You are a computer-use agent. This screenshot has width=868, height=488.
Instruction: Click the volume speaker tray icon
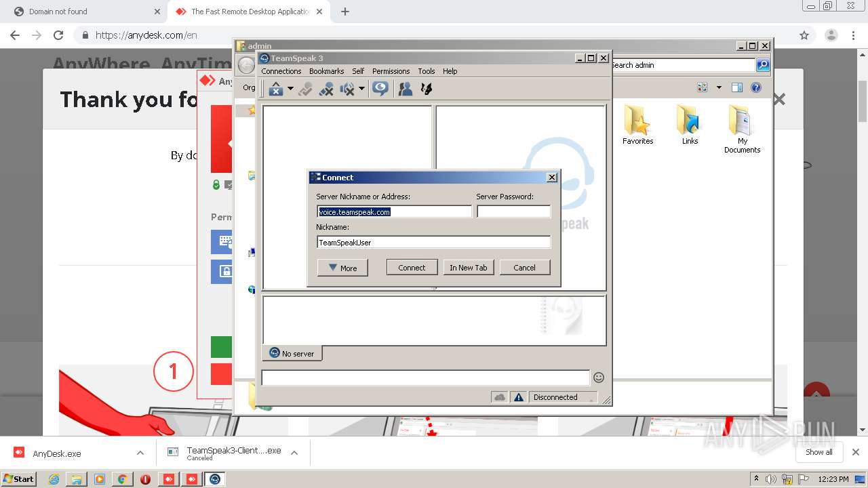pyautogui.click(x=771, y=479)
